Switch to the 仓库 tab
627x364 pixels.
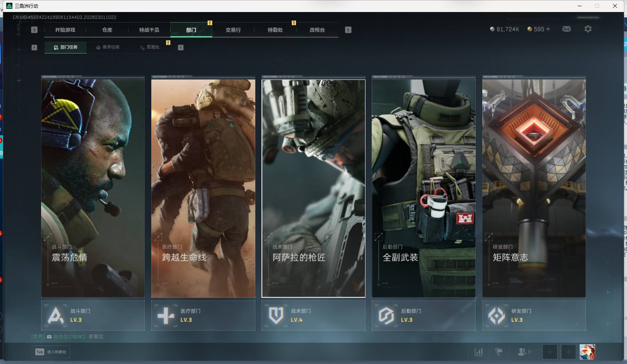click(107, 30)
